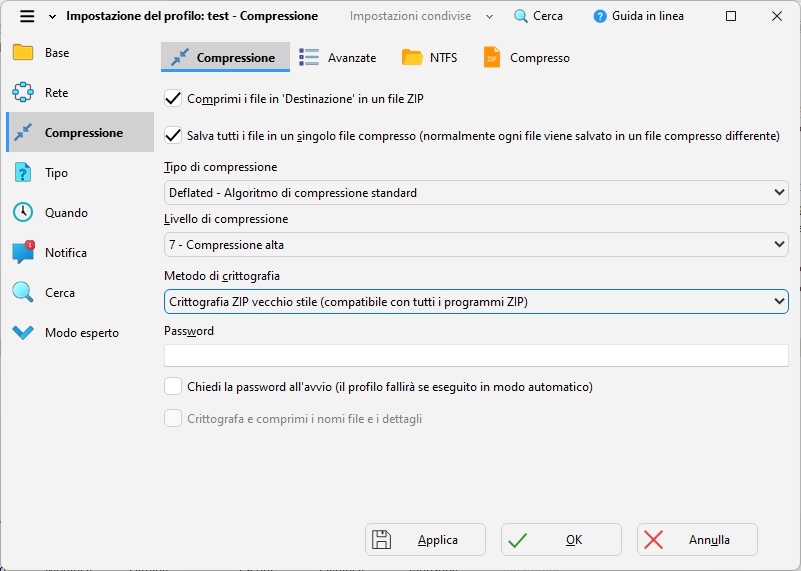
Task: Switch to the Avanzate tab
Action: (x=338, y=58)
